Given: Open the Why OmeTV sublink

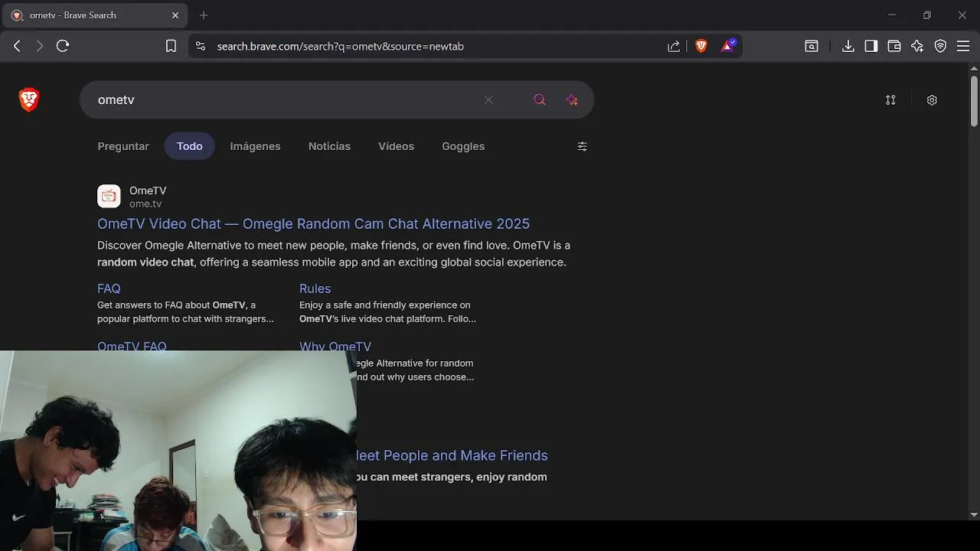Looking at the screenshot, I should (x=335, y=346).
